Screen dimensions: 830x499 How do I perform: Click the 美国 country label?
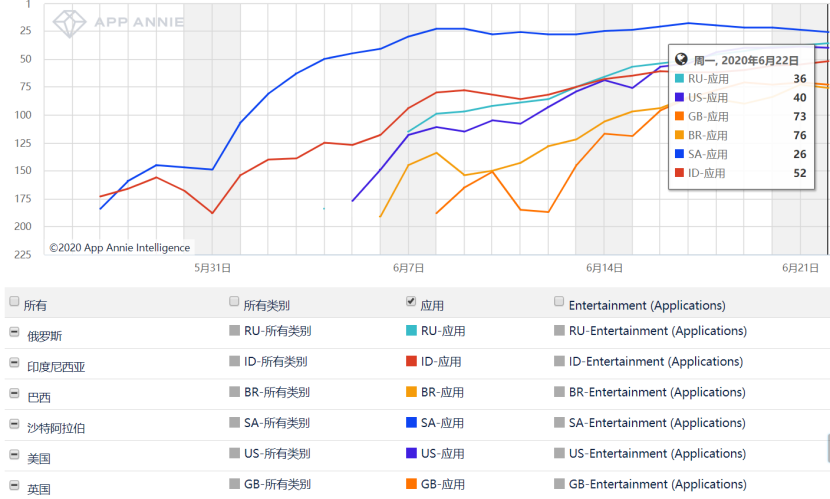[x=39, y=458]
